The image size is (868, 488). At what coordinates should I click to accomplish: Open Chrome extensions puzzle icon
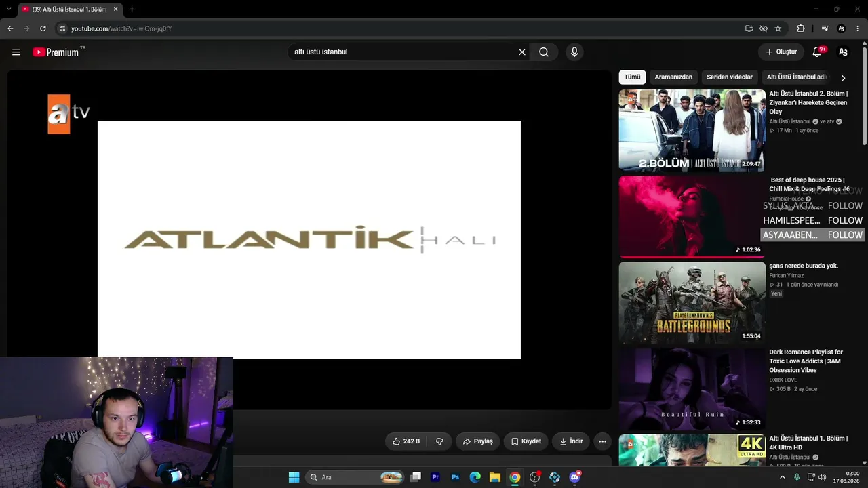[x=801, y=28]
